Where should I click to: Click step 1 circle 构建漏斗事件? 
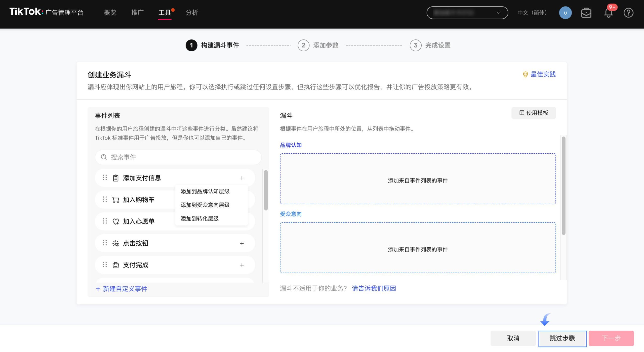coord(191,45)
